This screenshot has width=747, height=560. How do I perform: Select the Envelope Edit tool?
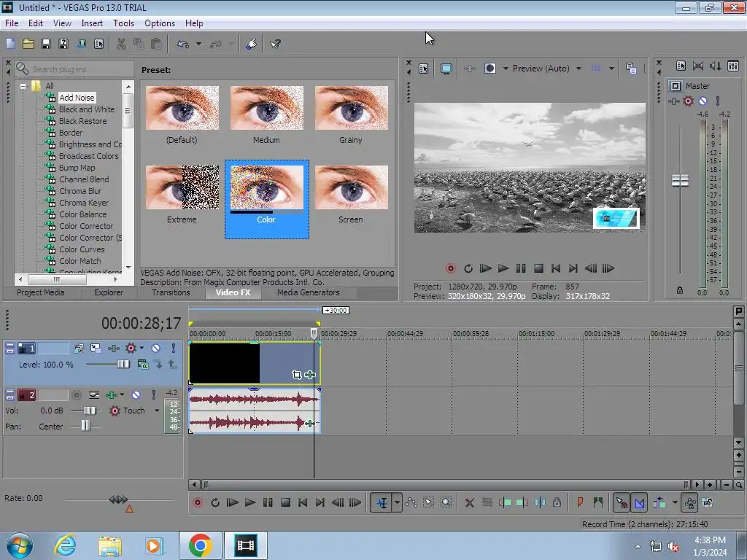411,502
